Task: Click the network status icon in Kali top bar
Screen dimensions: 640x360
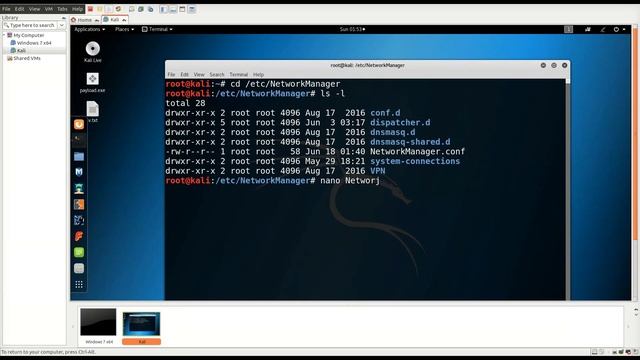Action: pyautogui.click(x=588, y=29)
